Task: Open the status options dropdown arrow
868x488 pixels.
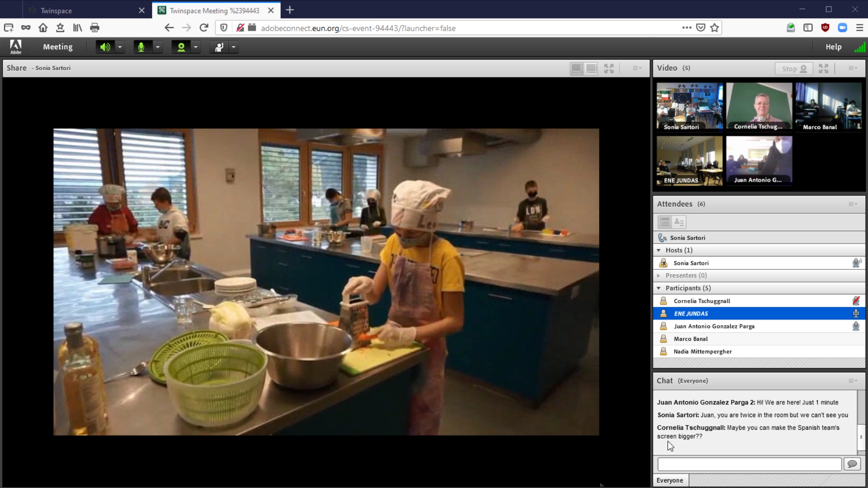Action: pyautogui.click(x=234, y=47)
